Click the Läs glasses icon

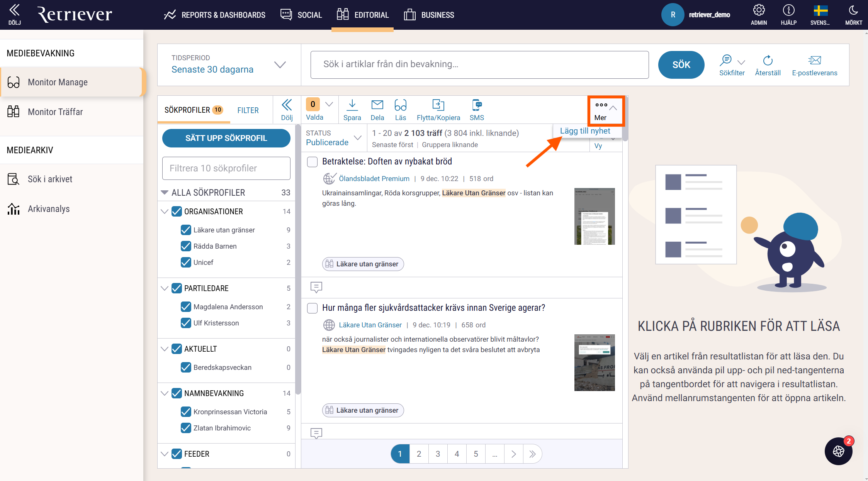400,110
